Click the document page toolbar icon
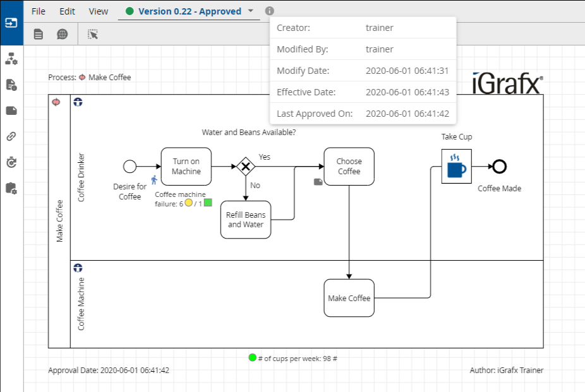 39,34
